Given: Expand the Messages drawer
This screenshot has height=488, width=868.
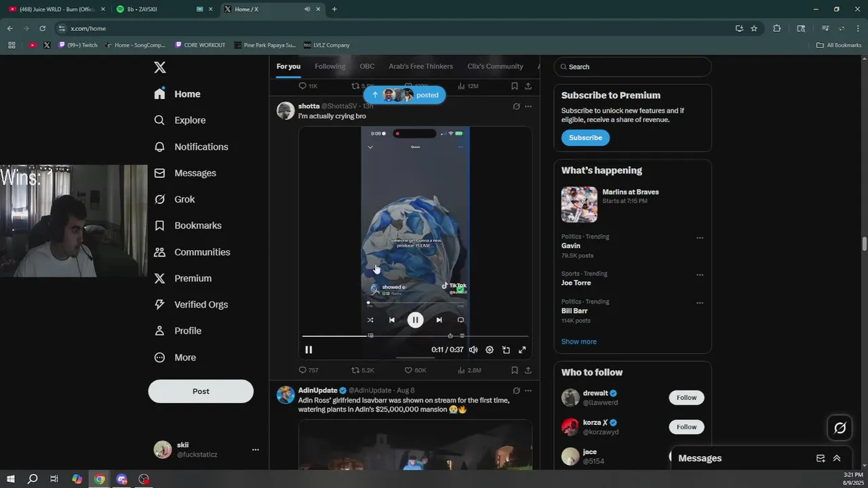Looking at the screenshot, I should (837, 458).
